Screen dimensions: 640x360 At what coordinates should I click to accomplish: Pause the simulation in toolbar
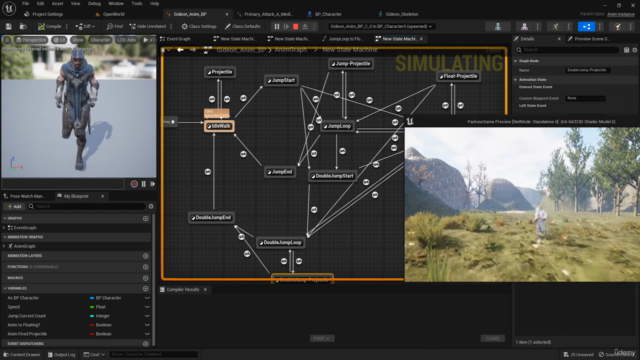coord(277,27)
